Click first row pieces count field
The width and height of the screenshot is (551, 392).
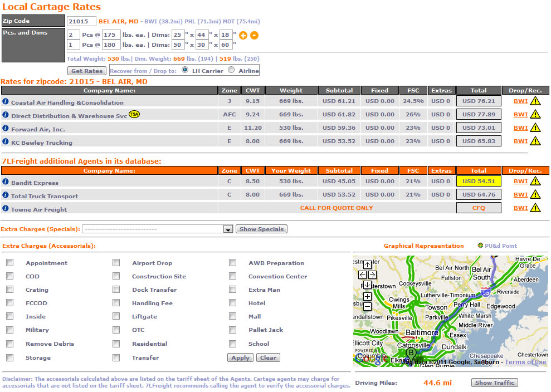[74, 35]
